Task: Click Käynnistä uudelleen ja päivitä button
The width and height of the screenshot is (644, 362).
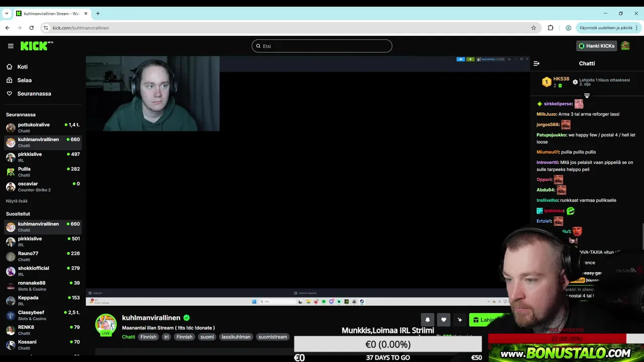Action: click(x=609, y=28)
